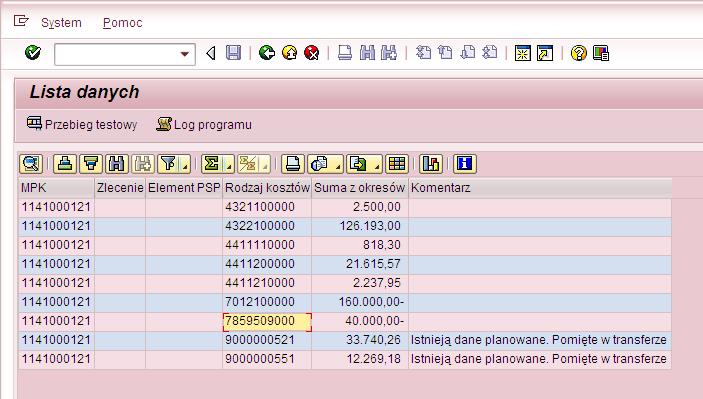Click the Save diskette icon
This screenshot has width=703, height=399.
tap(234, 53)
